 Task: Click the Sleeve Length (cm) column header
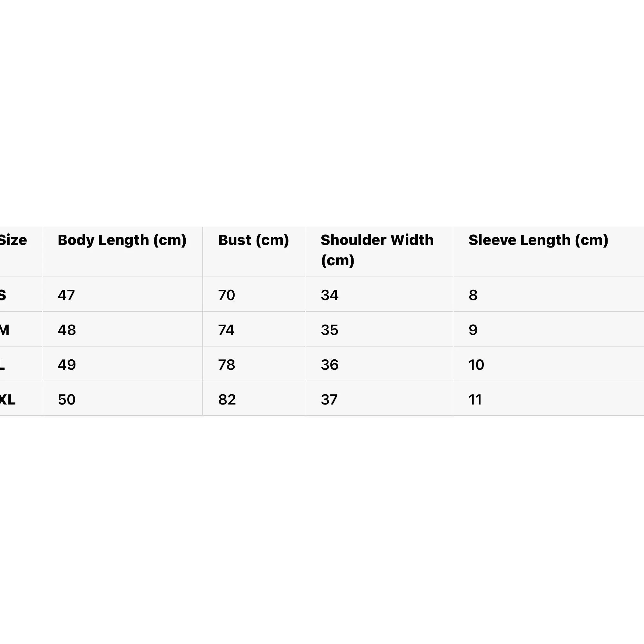[538, 240]
